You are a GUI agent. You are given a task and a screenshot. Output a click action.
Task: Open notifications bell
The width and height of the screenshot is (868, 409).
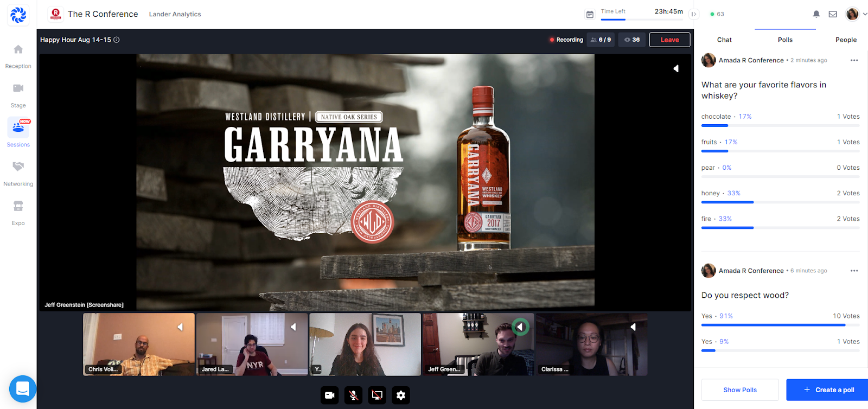pyautogui.click(x=816, y=14)
